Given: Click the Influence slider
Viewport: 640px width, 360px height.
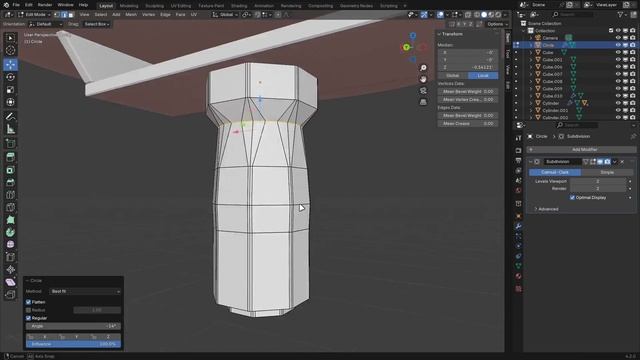Looking at the screenshot, I should coord(73,344).
